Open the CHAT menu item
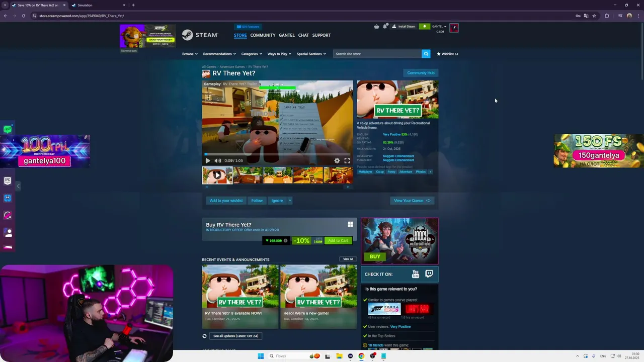644x362 pixels. point(303,35)
